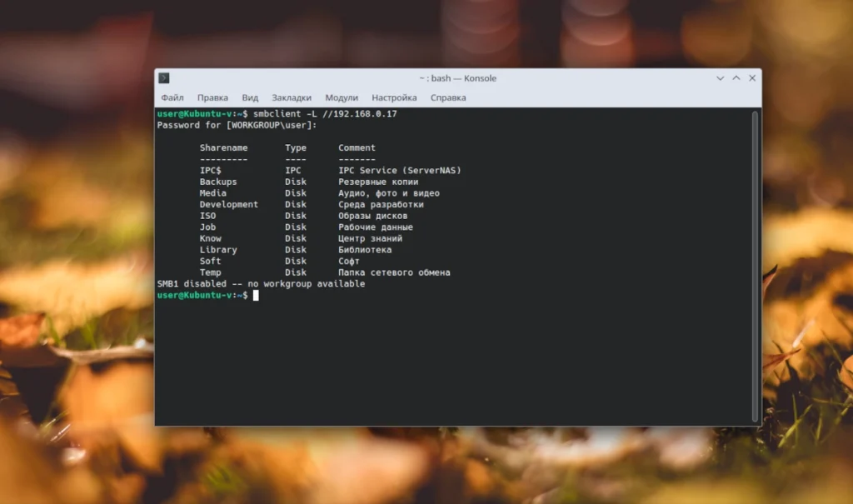This screenshot has width=853, height=504.
Task: Close the Konsole window
Action: 752,78
